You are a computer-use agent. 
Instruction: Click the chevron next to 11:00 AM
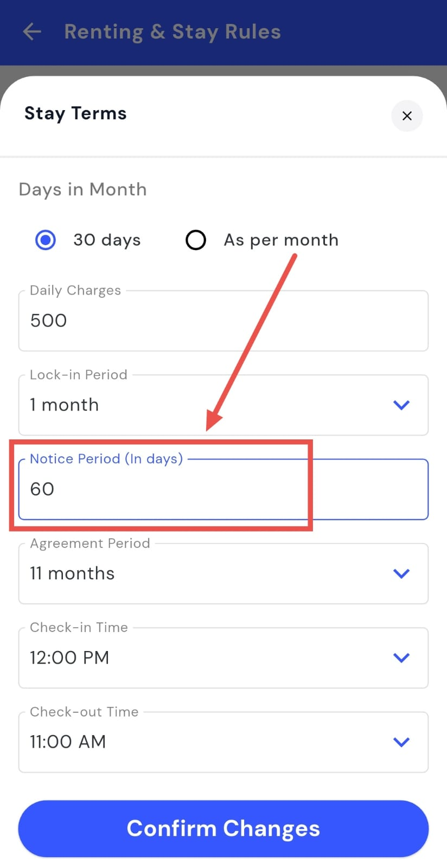[401, 742]
